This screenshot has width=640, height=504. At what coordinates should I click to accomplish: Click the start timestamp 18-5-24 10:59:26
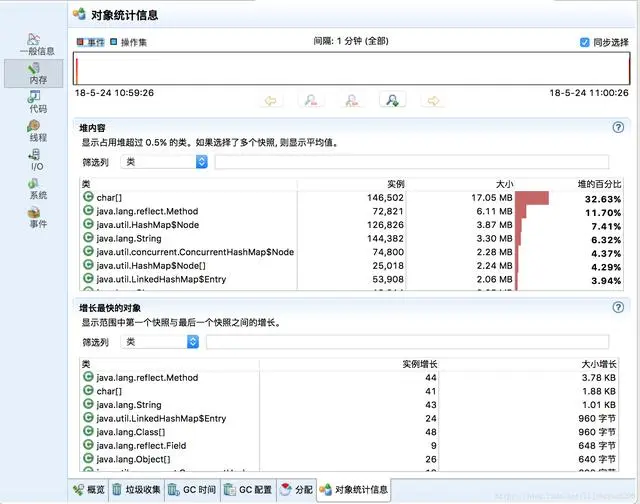pos(114,93)
